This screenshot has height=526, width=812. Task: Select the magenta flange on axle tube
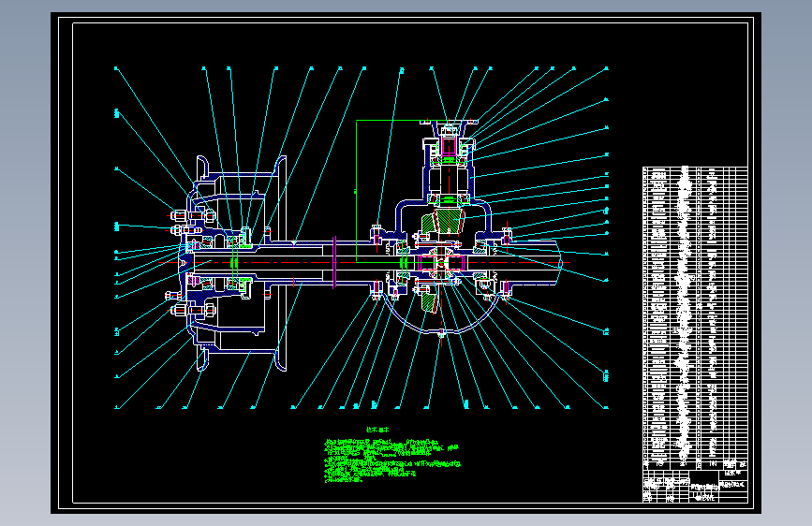[334, 262]
